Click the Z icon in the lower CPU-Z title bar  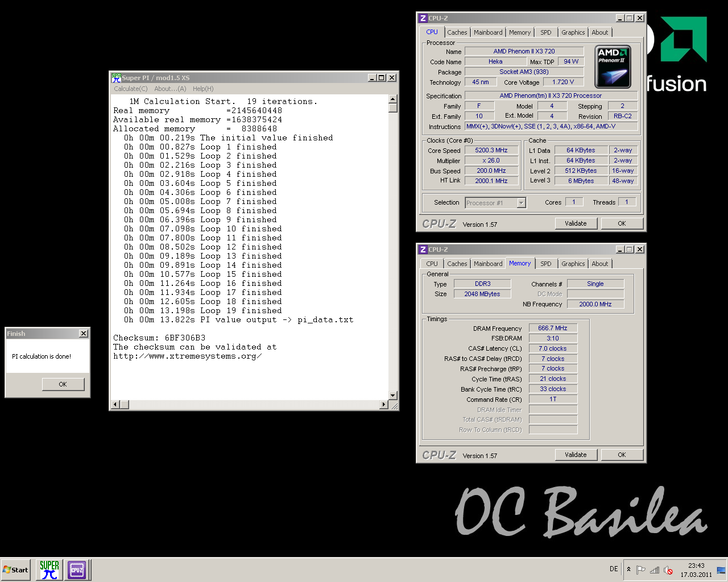[423, 250]
